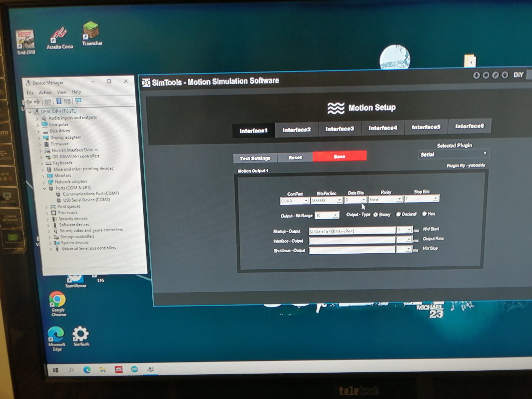
Task: Open Device Manager View menu
Action: [62, 92]
